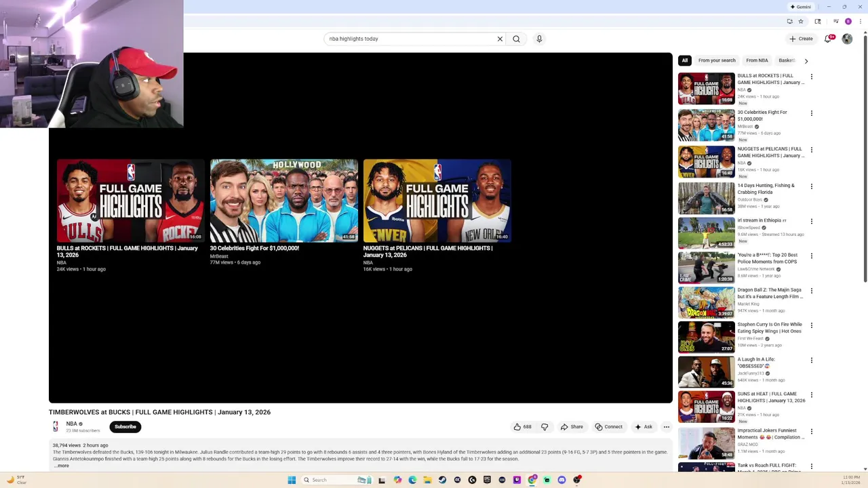Open the Chrome side panel search icon
The width and height of the screenshot is (868, 488).
pyautogui.click(x=818, y=21)
